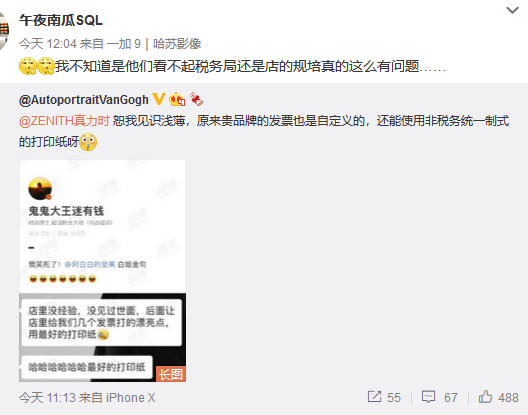Like the post with thumbs-up icon
Image resolution: width=528 pixels, height=415 pixels.
point(485,397)
